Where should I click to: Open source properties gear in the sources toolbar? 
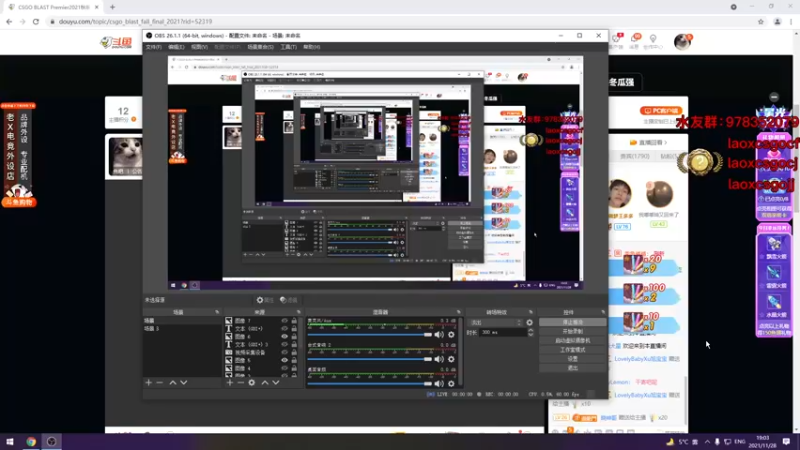(252, 383)
